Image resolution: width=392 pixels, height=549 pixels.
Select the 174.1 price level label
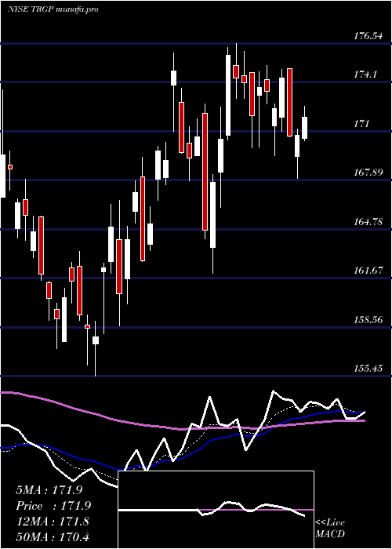pos(366,75)
